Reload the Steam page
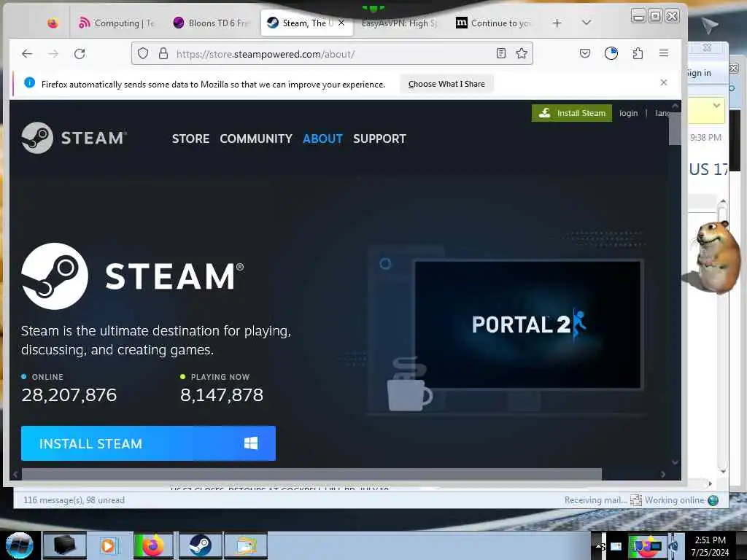The width and height of the screenshot is (747, 560). (x=80, y=54)
